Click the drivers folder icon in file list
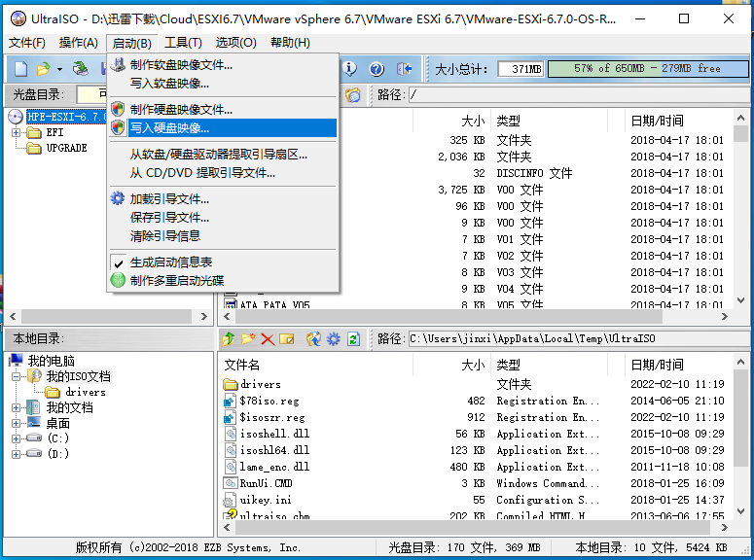Image resolution: width=754 pixels, height=560 pixels. (231, 384)
